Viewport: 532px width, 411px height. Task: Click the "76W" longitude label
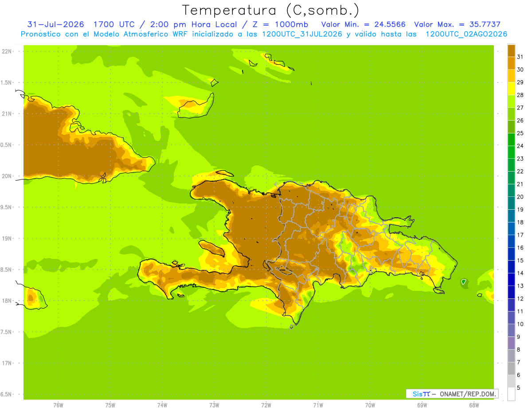click(x=58, y=405)
